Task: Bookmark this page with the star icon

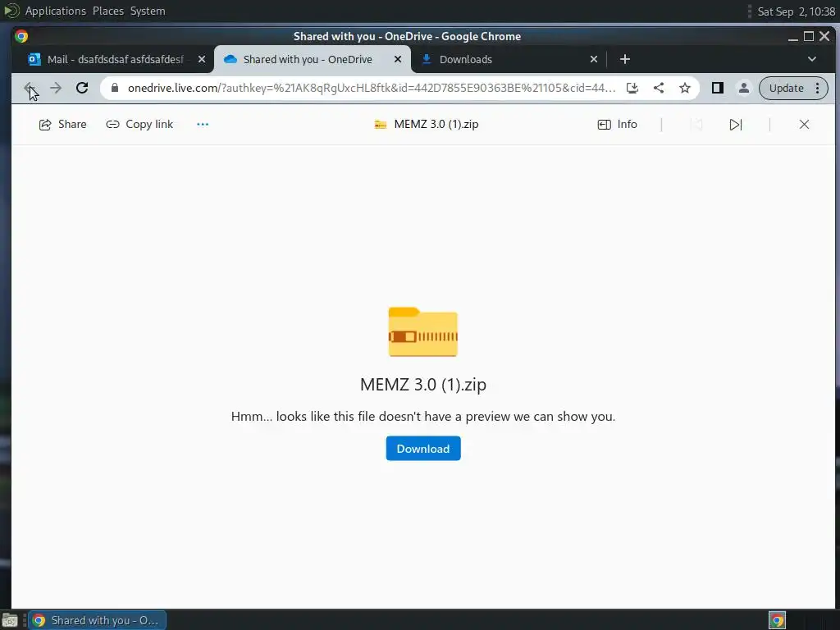Action: pos(685,88)
